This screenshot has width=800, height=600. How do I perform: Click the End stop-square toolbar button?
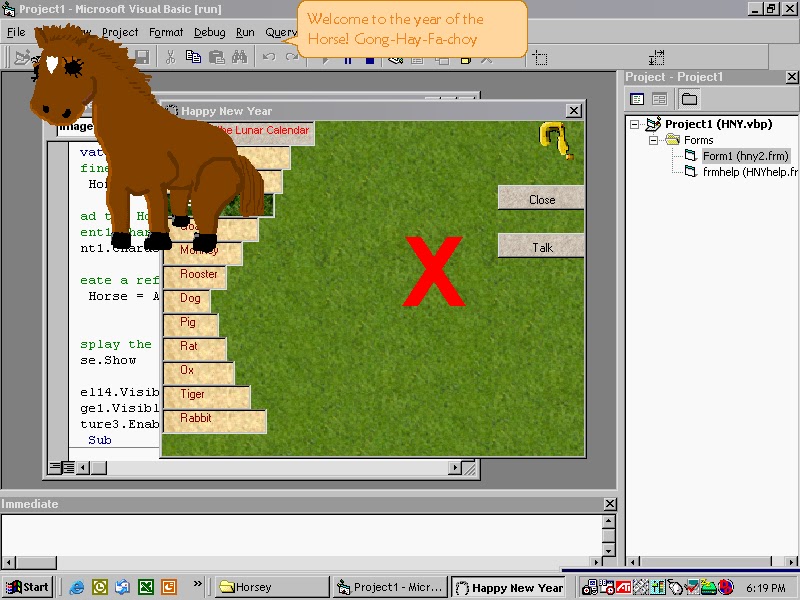(370, 60)
